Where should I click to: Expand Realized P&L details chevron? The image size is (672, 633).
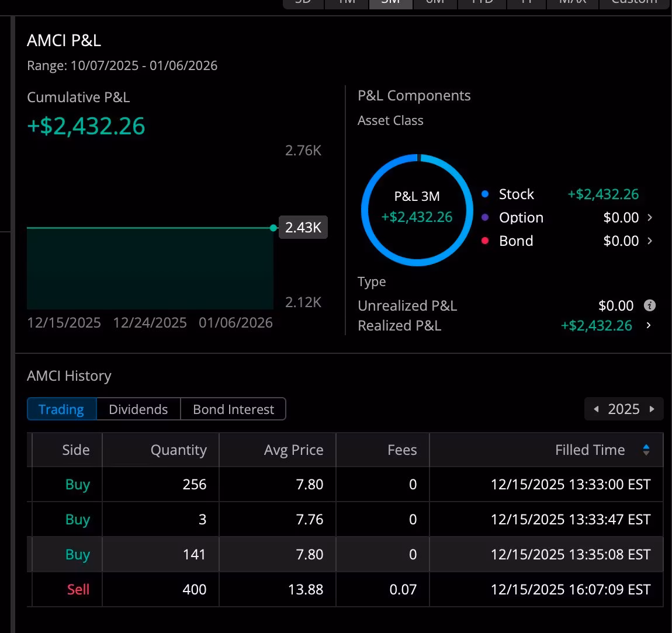pos(649,325)
